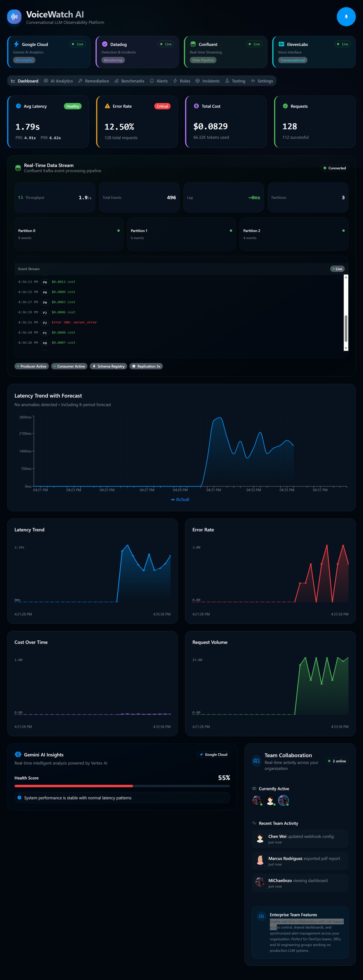Select the Partition 1 card

click(181, 234)
